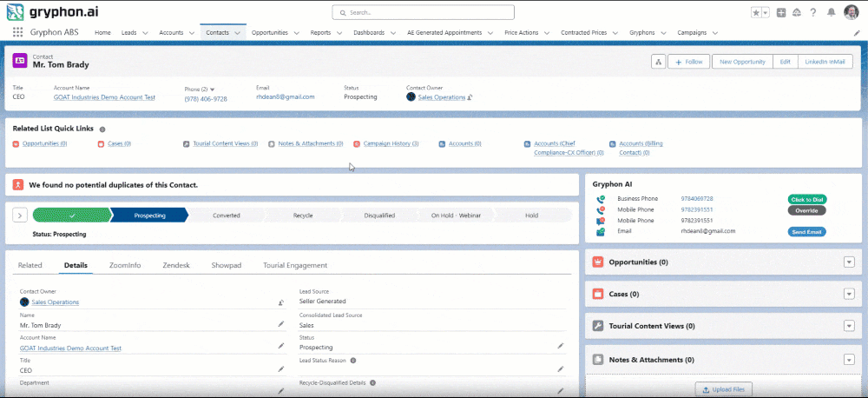The image size is (868, 398).
Task: Open the Favorites star icon
Action: point(756,13)
